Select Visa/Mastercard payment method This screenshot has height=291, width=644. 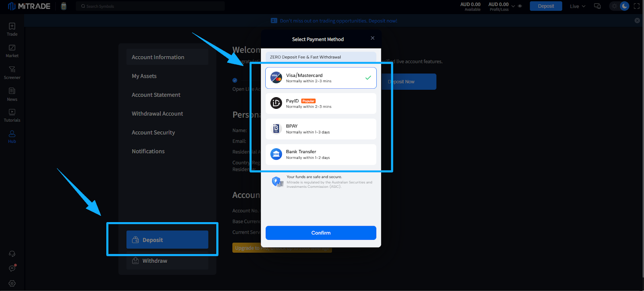(x=321, y=78)
